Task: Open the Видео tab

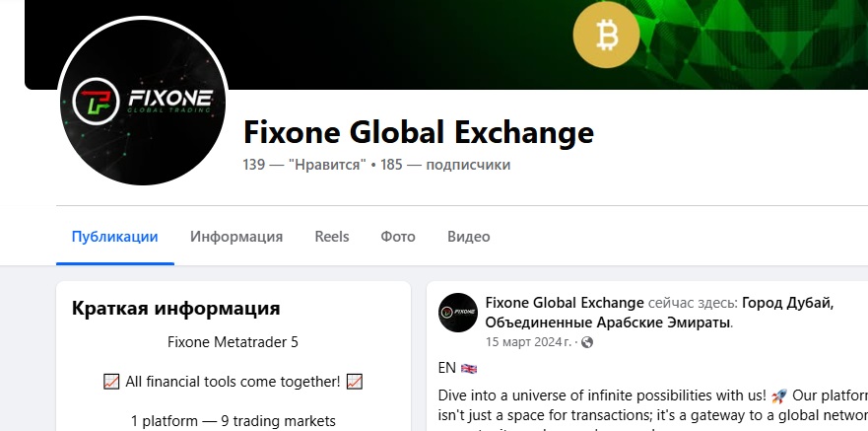Action: click(x=469, y=237)
